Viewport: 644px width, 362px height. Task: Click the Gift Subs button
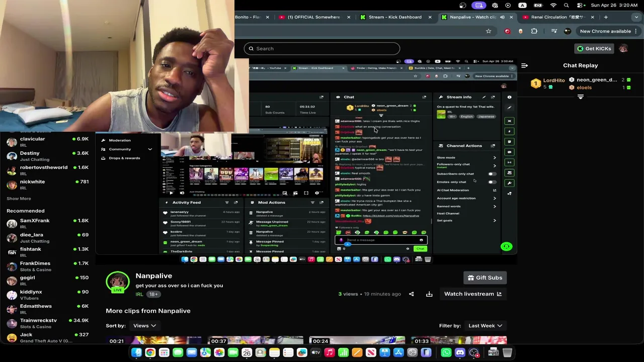coord(485,278)
